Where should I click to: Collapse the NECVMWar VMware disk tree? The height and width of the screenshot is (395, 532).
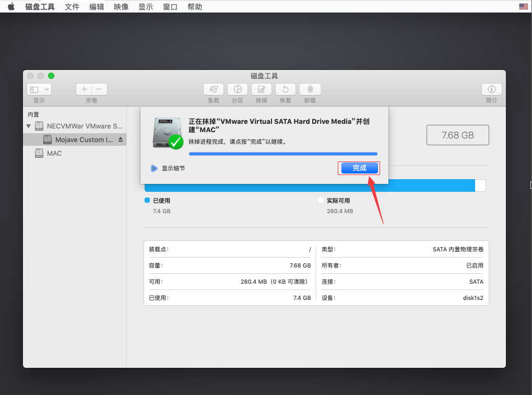coord(28,126)
